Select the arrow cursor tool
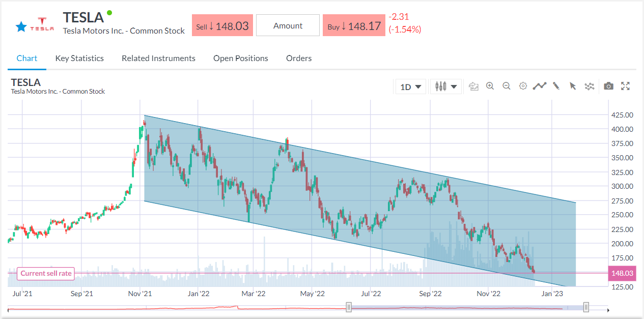Viewport: 644px width, 319px height. tap(573, 86)
